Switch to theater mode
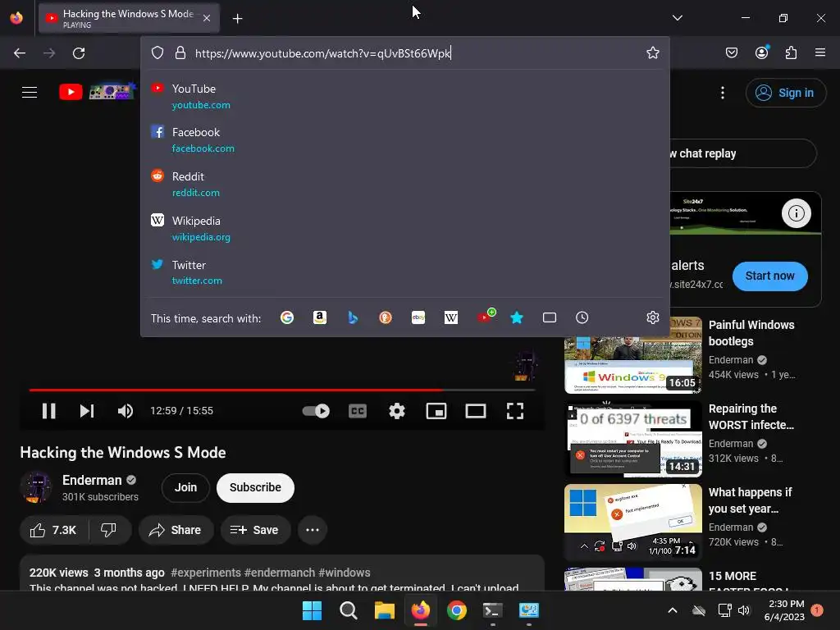 476,411
